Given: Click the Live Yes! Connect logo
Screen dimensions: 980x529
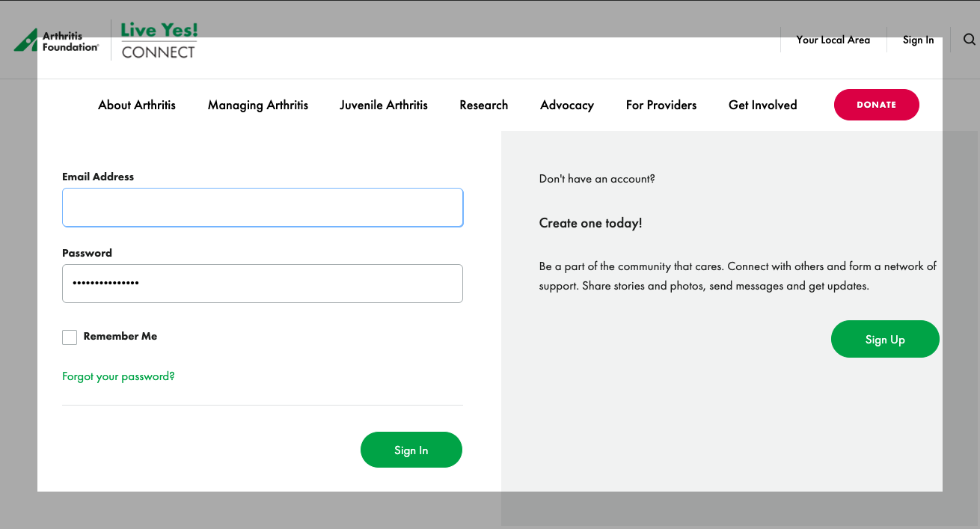Looking at the screenshot, I should coord(159,40).
